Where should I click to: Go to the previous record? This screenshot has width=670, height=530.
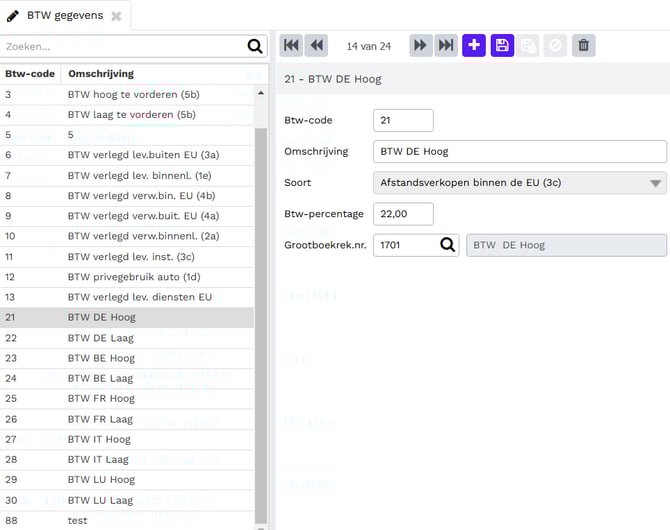tap(316, 45)
